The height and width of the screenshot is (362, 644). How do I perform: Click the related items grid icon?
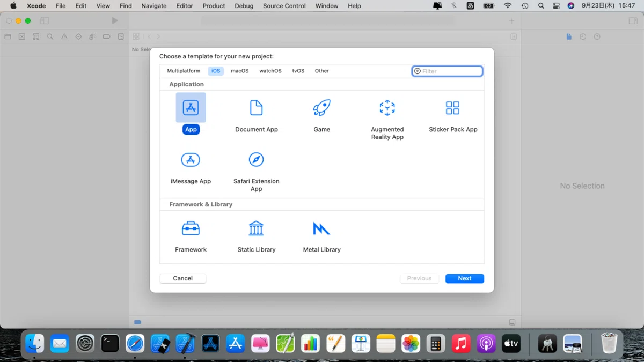click(136, 36)
